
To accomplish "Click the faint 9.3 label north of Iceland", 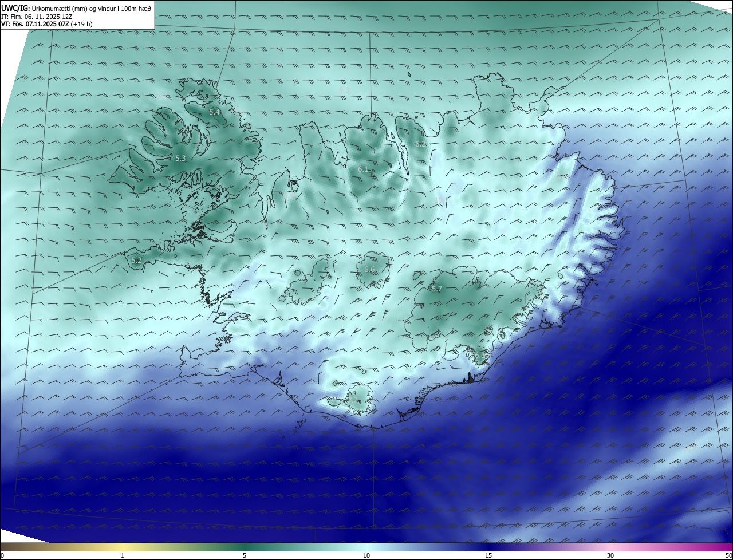I will tap(344, 90).
